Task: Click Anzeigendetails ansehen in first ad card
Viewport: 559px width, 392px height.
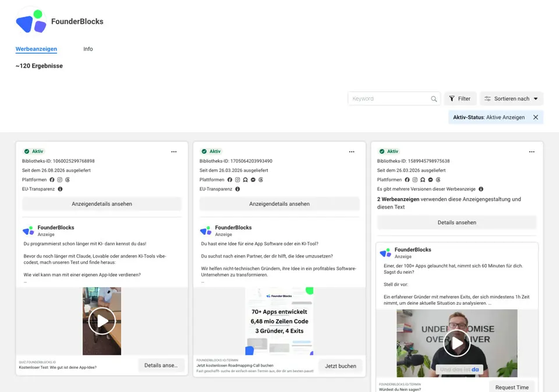Action: (x=102, y=204)
